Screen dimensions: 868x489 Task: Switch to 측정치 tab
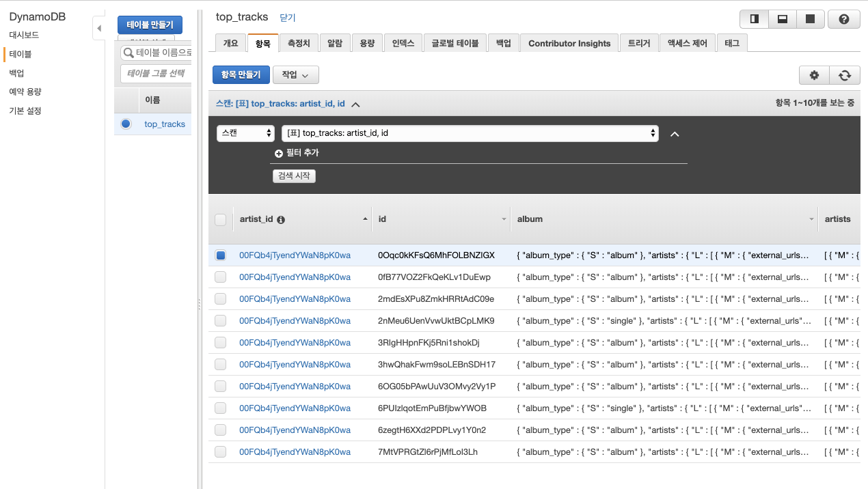point(299,43)
